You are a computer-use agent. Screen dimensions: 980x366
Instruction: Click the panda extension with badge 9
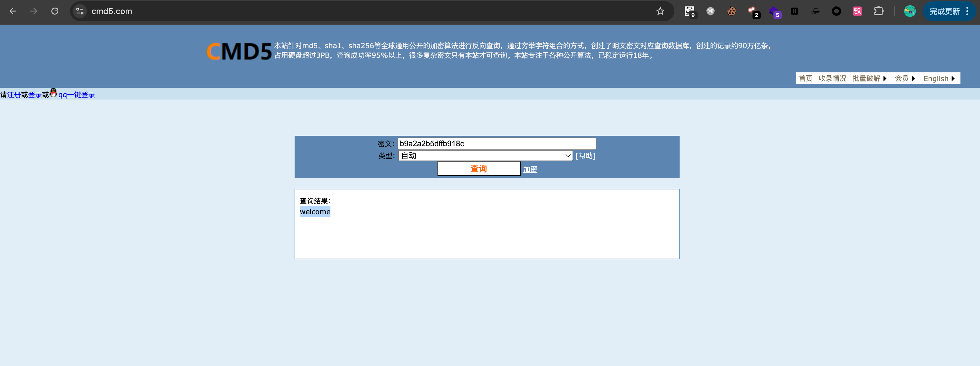point(689,11)
